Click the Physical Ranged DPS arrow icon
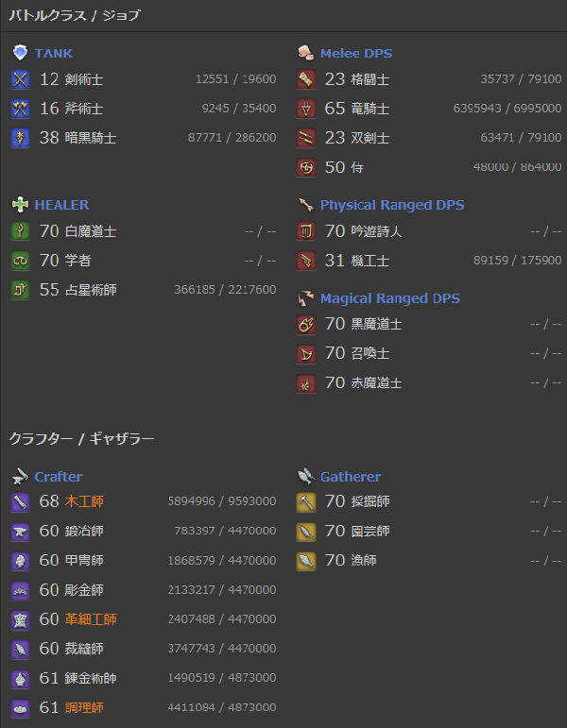The image size is (567, 728). coord(306,205)
